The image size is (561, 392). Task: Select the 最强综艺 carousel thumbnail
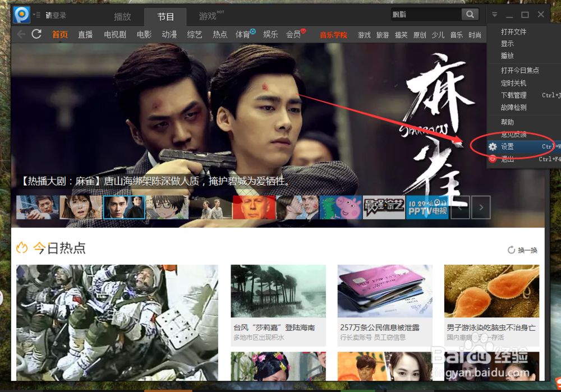point(384,207)
